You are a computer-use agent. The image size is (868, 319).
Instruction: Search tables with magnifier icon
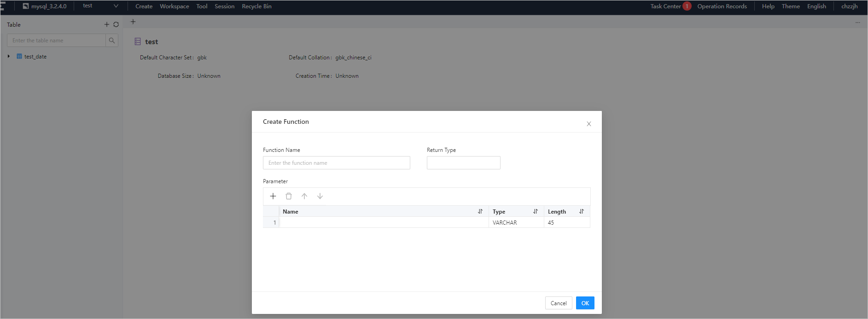(x=112, y=41)
